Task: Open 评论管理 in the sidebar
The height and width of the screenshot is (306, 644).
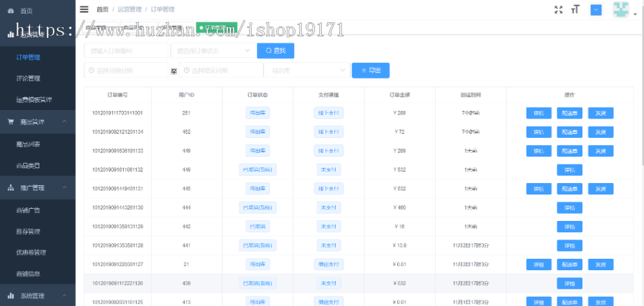Action: 29,78
